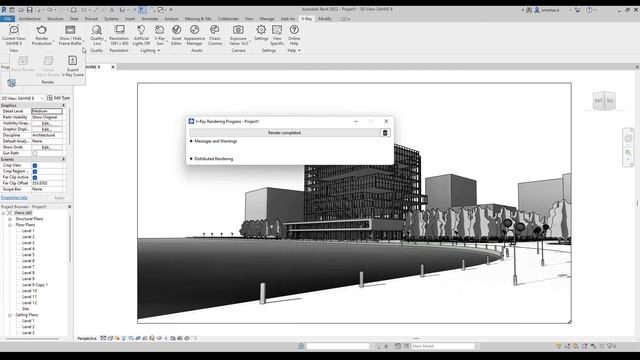The height and width of the screenshot is (360, 640).
Task: Click the Exposure Value camera icon
Action: pyautogui.click(x=238, y=30)
